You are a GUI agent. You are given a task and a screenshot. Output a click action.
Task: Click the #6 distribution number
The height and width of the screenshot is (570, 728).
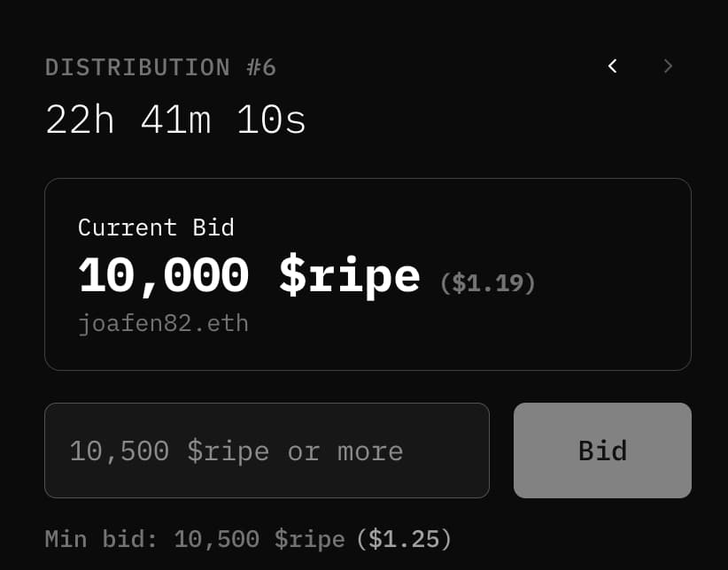[257, 67]
